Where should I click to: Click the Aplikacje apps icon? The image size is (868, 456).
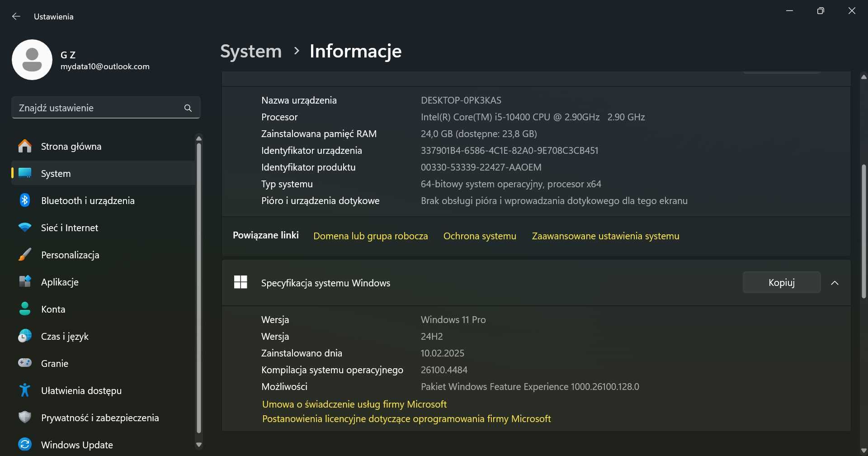(25, 281)
